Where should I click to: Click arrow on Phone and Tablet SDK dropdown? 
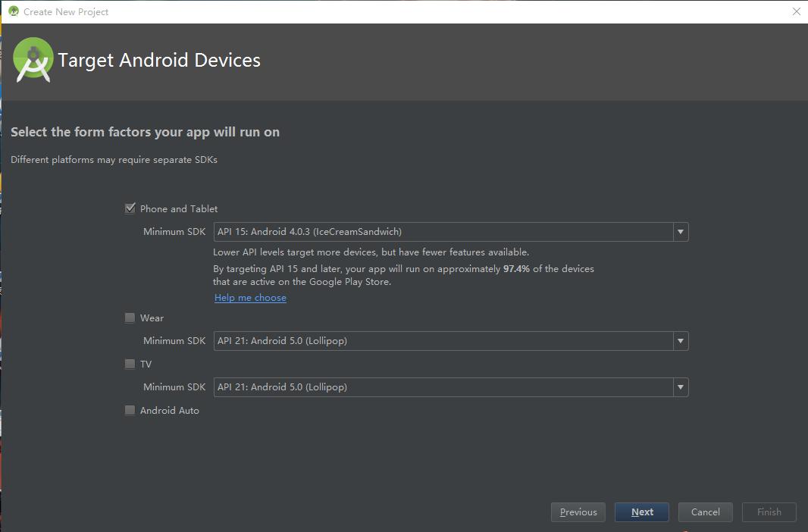click(680, 232)
